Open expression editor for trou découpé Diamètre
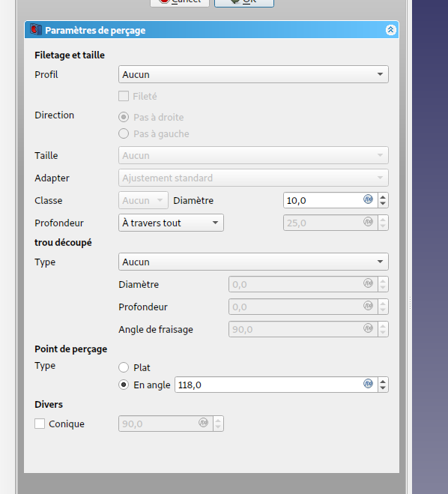448x494 pixels. coord(368,283)
